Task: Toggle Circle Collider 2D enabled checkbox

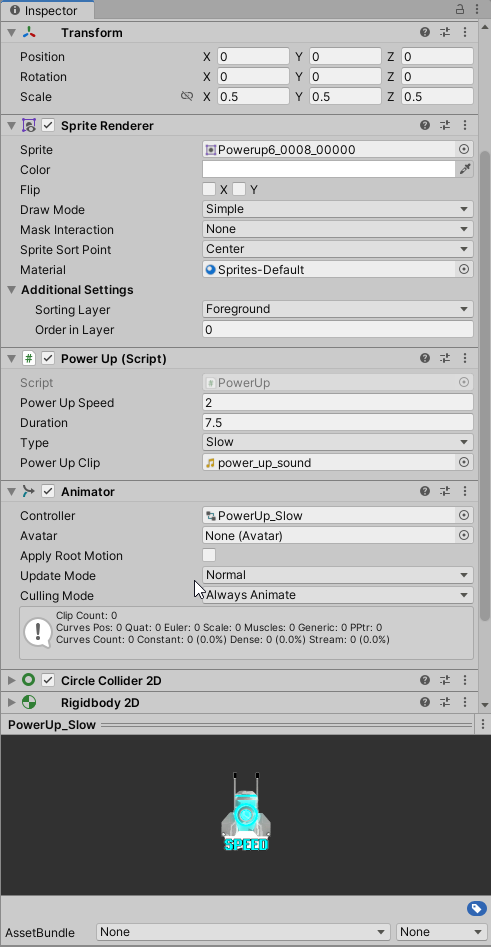Action: [48, 681]
